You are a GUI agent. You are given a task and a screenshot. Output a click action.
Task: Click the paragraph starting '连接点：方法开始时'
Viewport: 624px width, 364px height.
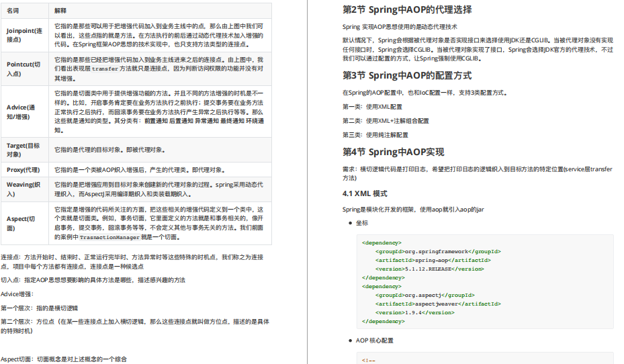point(132,262)
